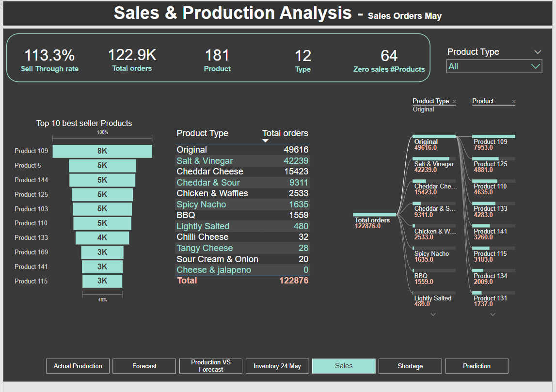The image size is (556, 392).
Task: Go to the Actual Production page
Action: click(x=78, y=366)
